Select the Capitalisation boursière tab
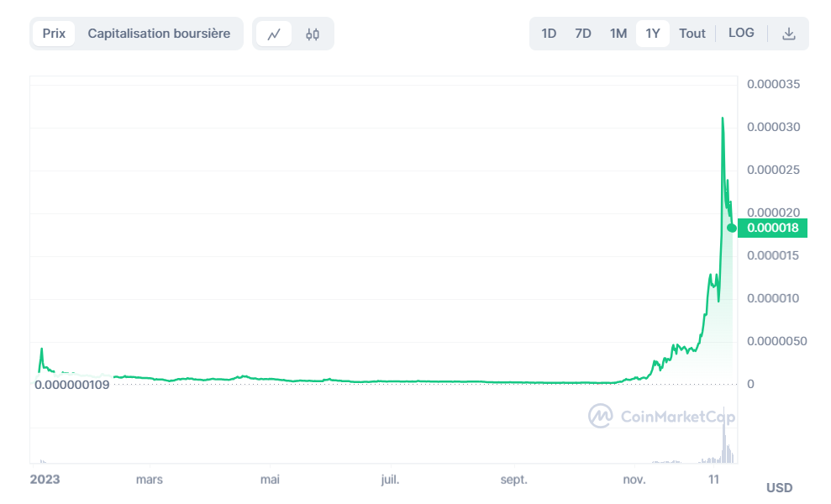831x504 pixels. pyautogui.click(x=159, y=34)
